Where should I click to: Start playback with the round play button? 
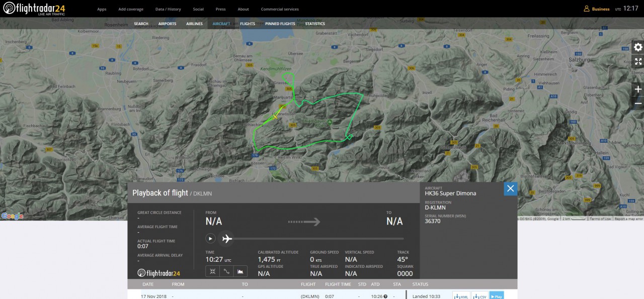(211, 239)
